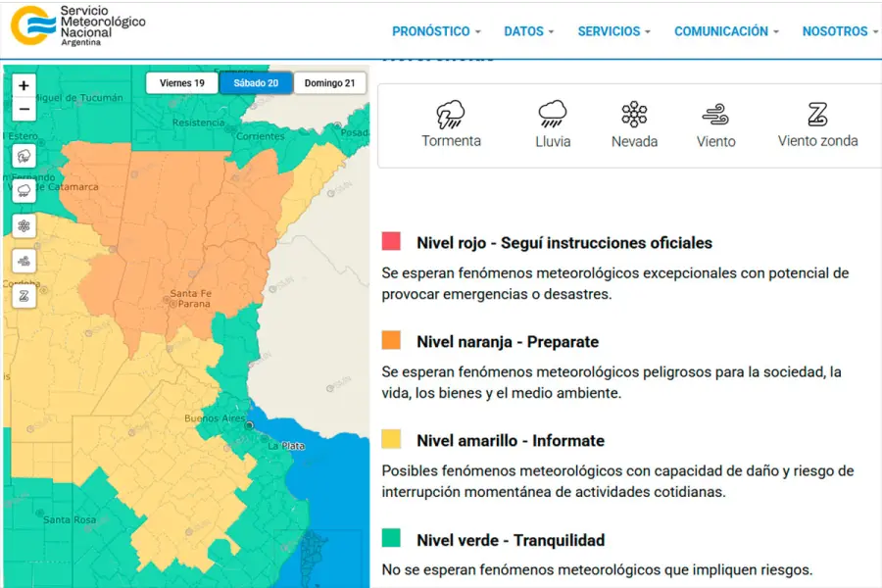
Task: Select the Zonda wind icon on map sidebar
Action: [x=24, y=295]
